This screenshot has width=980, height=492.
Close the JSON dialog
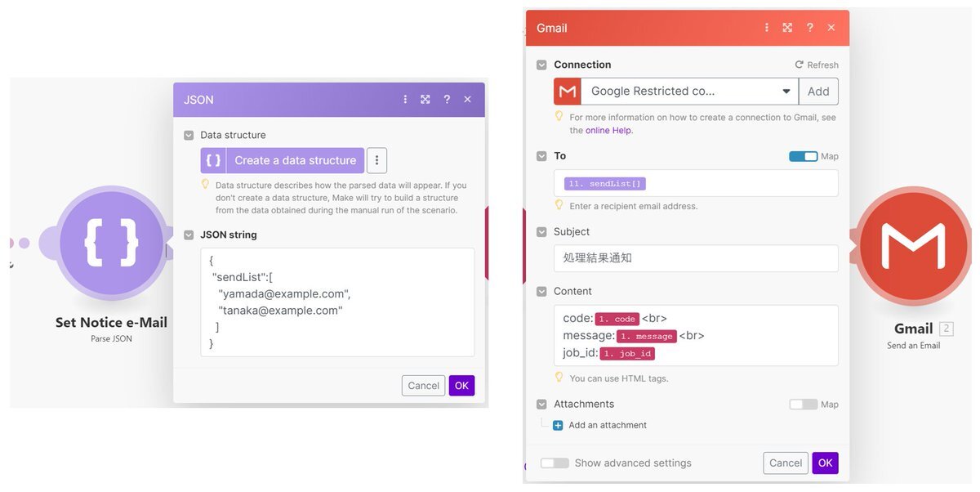point(468,100)
